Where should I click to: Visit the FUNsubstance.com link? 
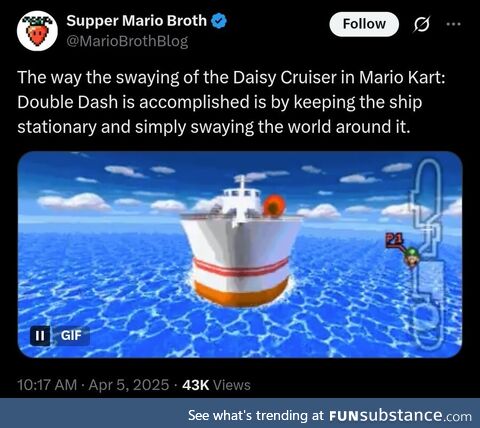[400, 416]
